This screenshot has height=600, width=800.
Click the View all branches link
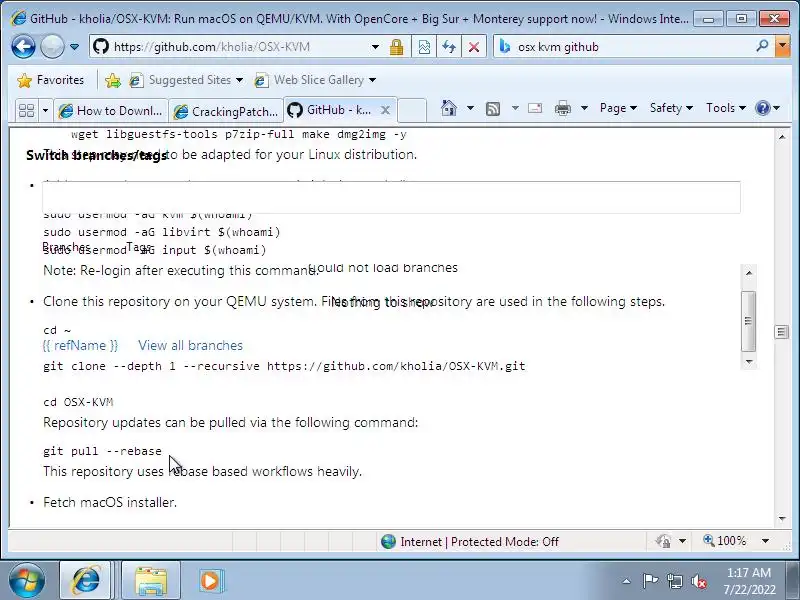click(190, 345)
